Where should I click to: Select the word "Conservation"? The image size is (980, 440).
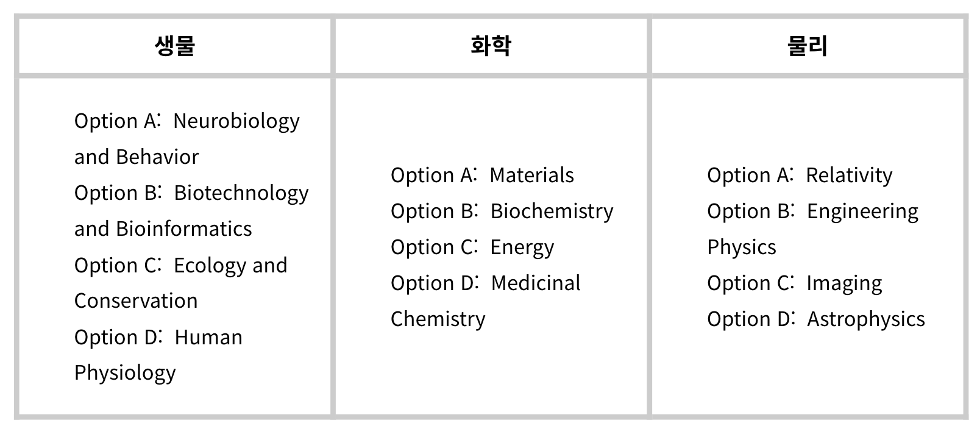(136, 301)
